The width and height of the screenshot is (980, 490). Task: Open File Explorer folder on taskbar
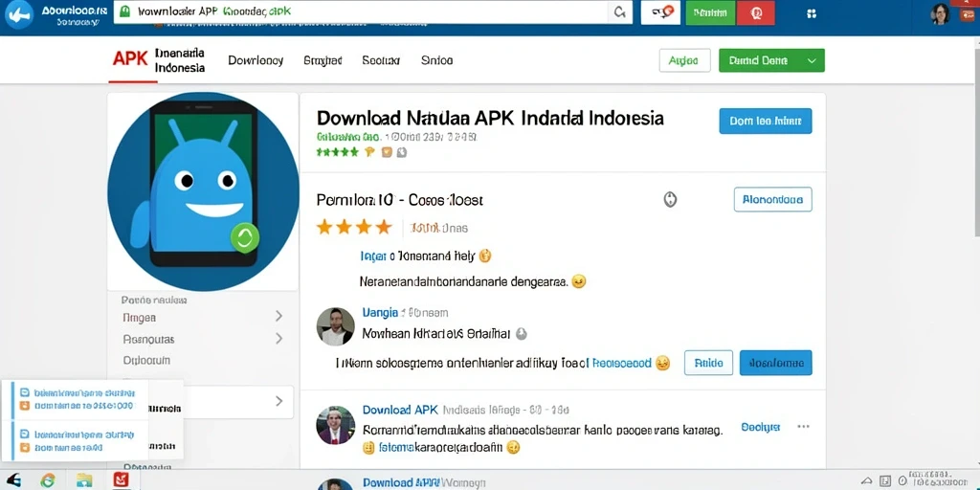[x=84, y=480]
